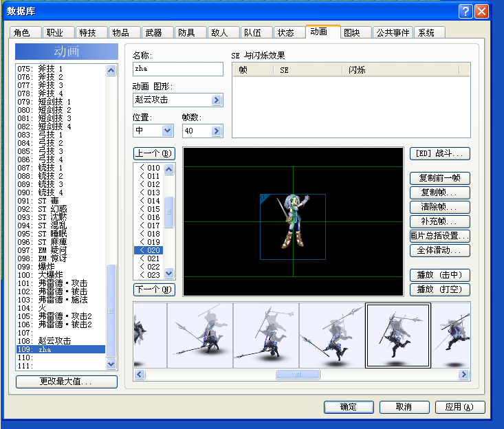Click the animation list scrollbar thumb

[x=111, y=311]
